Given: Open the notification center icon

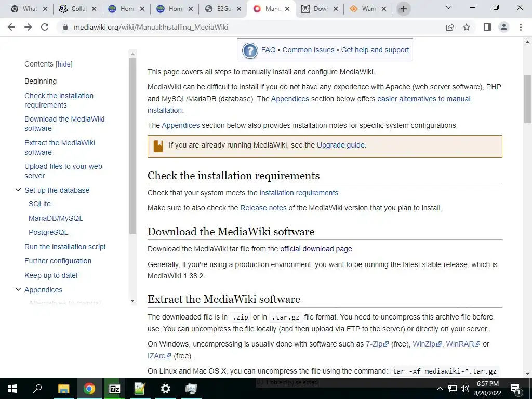Looking at the screenshot, I should click(x=515, y=389).
